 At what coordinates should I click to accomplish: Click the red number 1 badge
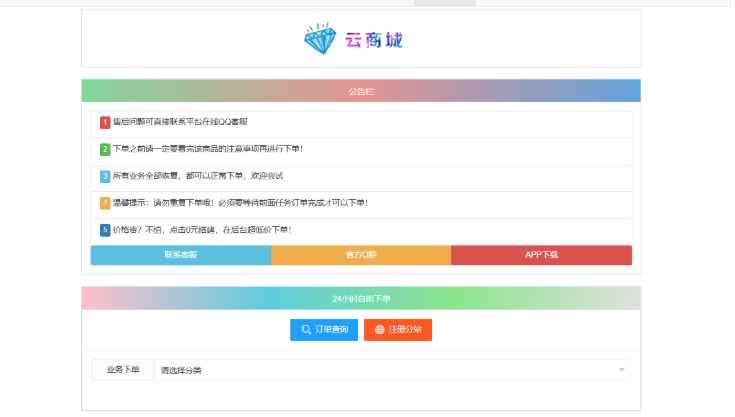click(105, 123)
